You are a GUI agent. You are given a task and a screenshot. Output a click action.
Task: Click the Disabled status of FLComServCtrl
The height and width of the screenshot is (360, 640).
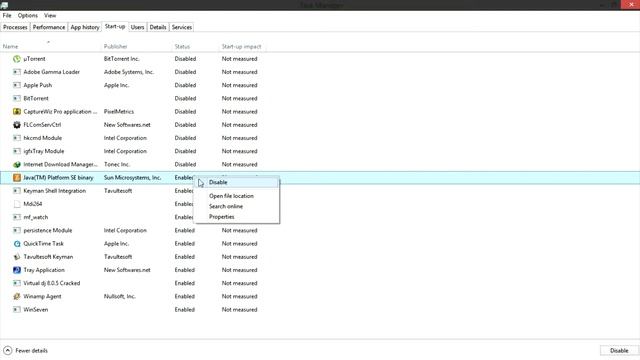coord(185,125)
